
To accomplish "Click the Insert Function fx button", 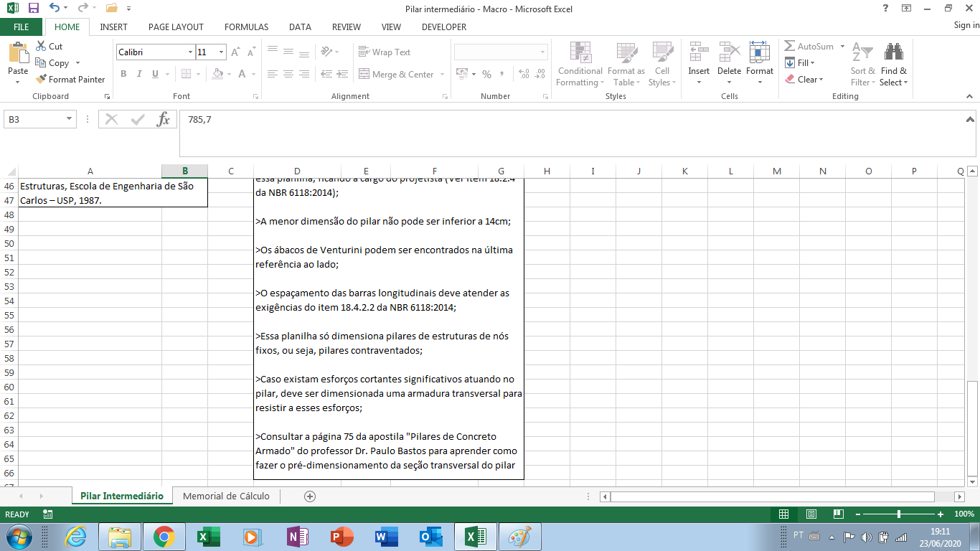I will [164, 119].
